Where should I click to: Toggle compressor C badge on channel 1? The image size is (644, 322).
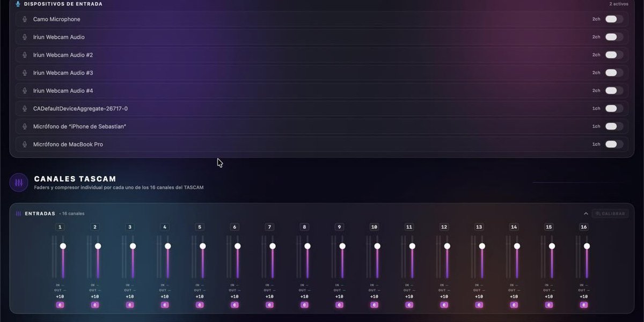60,305
